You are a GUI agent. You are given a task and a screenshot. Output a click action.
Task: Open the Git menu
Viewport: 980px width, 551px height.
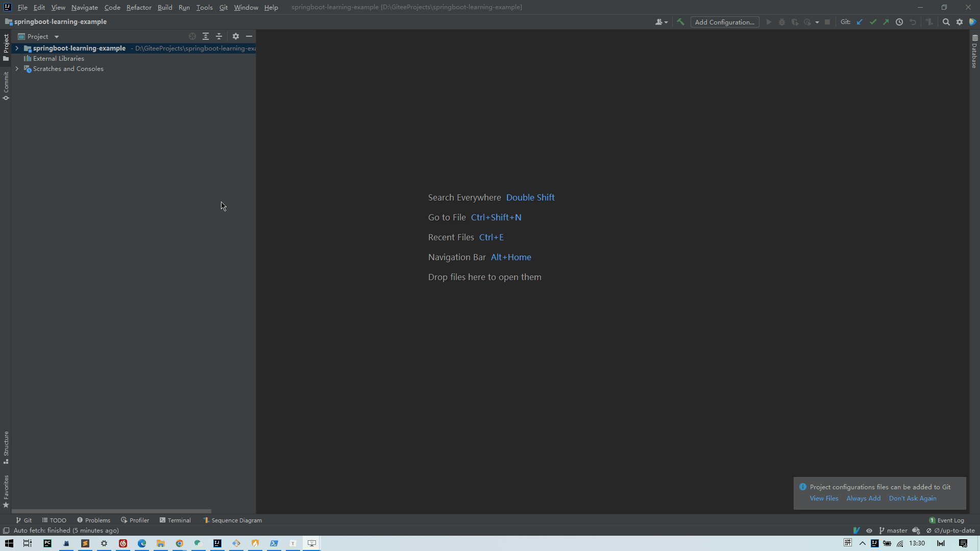(223, 7)
